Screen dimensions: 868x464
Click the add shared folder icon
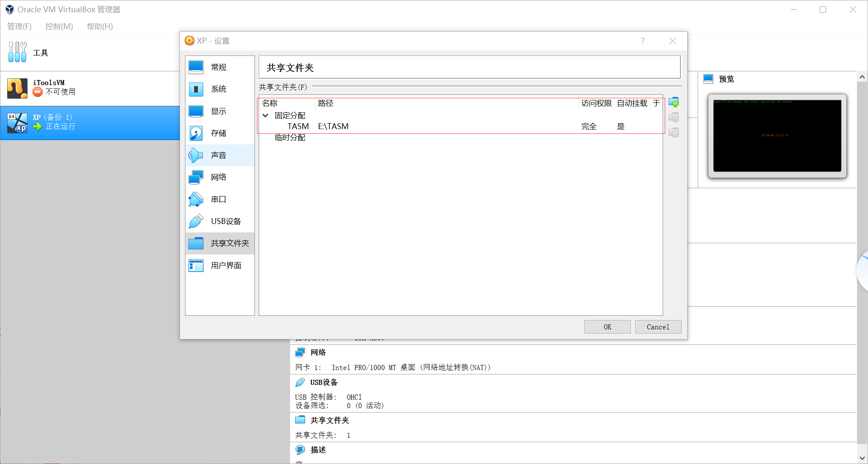(674, 102)
